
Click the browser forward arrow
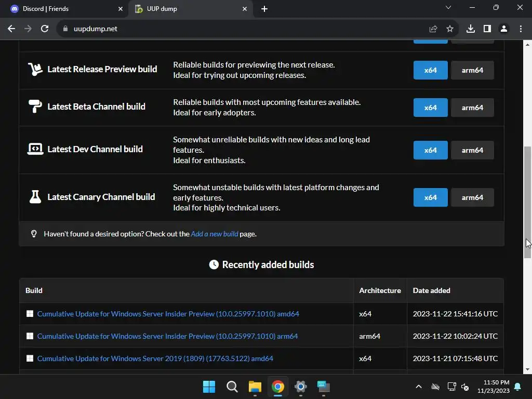click(28, 29)
